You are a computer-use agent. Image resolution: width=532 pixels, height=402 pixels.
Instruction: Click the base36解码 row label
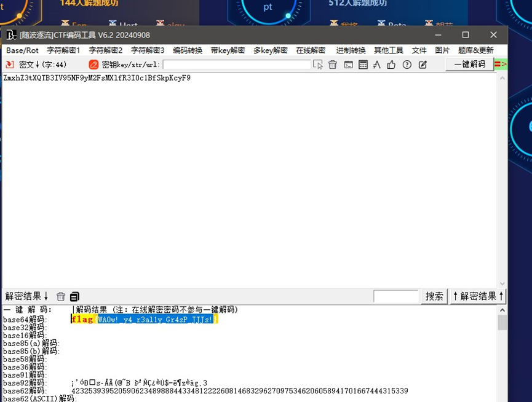pyautogui.click(x=25, y=367)
